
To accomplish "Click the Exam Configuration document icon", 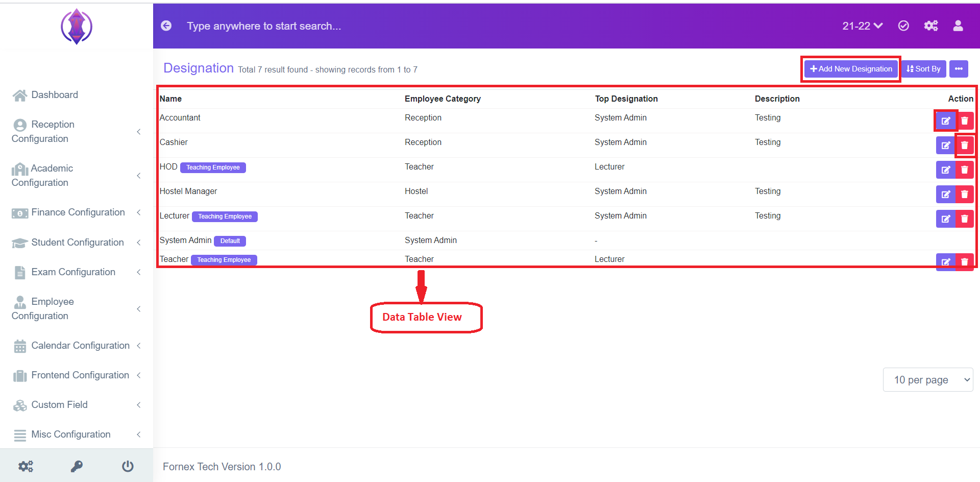I will tap(20, 272).
